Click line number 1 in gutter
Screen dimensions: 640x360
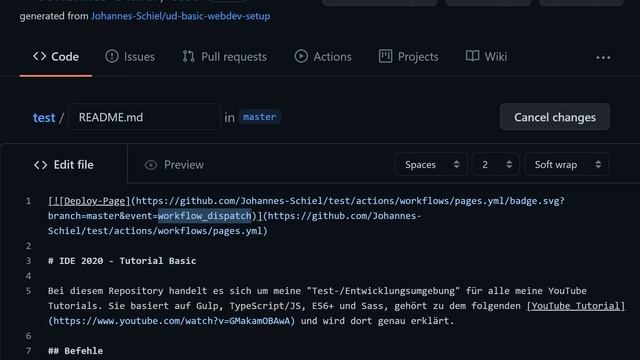pos(28,201)
